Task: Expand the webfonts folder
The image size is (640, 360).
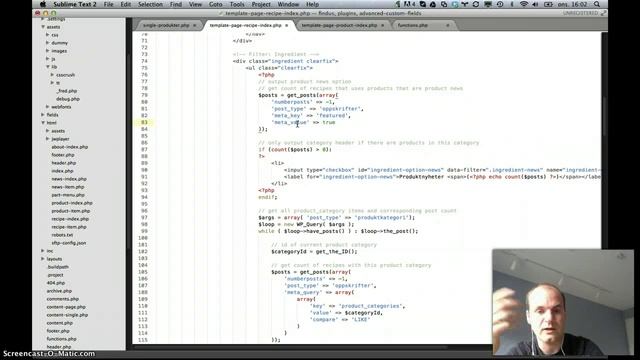Action: coord(48,107)
